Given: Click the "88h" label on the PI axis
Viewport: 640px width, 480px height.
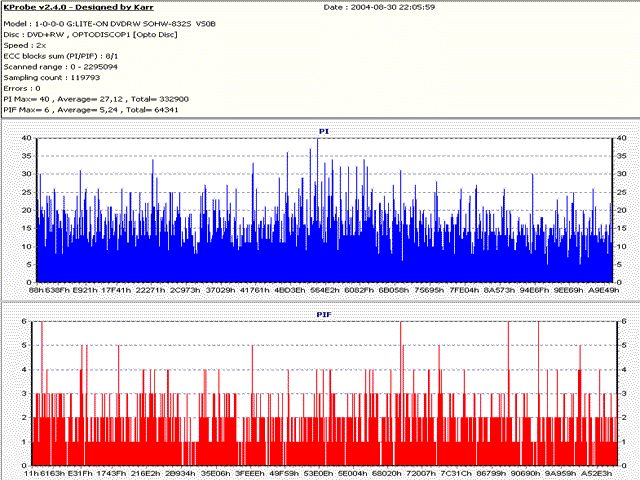Looking at the screenshot, I should [36, 290].
